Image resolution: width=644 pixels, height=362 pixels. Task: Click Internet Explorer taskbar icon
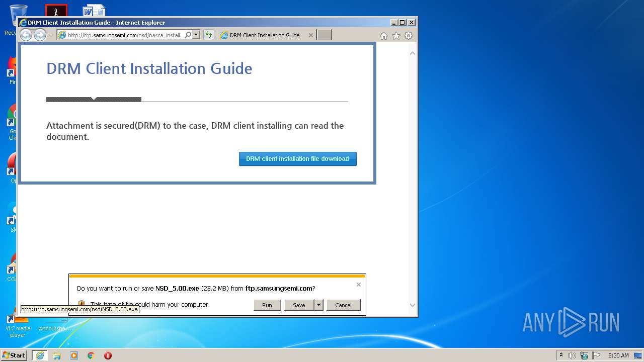point(40,355)
